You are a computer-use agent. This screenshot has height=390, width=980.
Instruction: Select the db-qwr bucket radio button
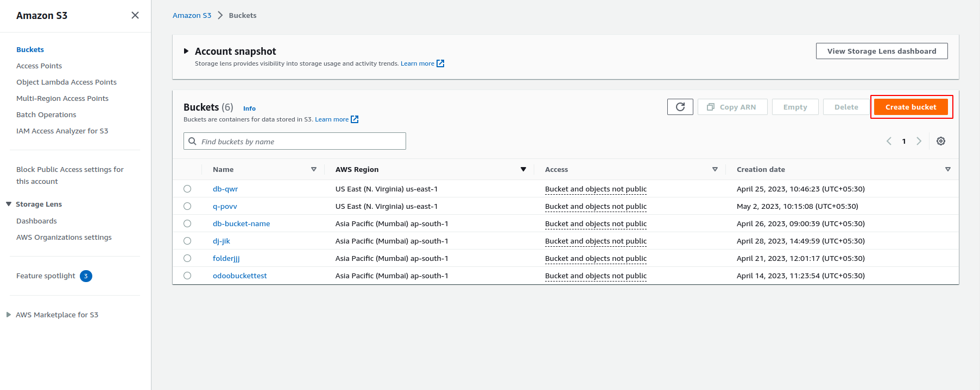(x=187, y=189)
